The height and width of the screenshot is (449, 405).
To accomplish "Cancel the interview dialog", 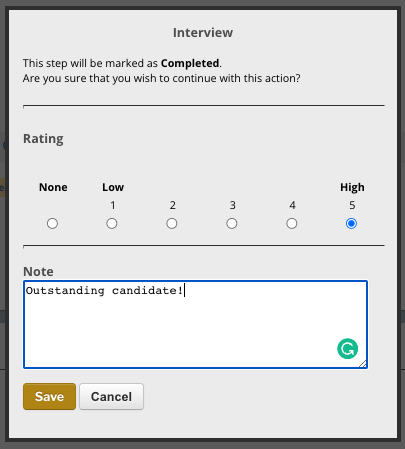I will [x=111, y=396].
